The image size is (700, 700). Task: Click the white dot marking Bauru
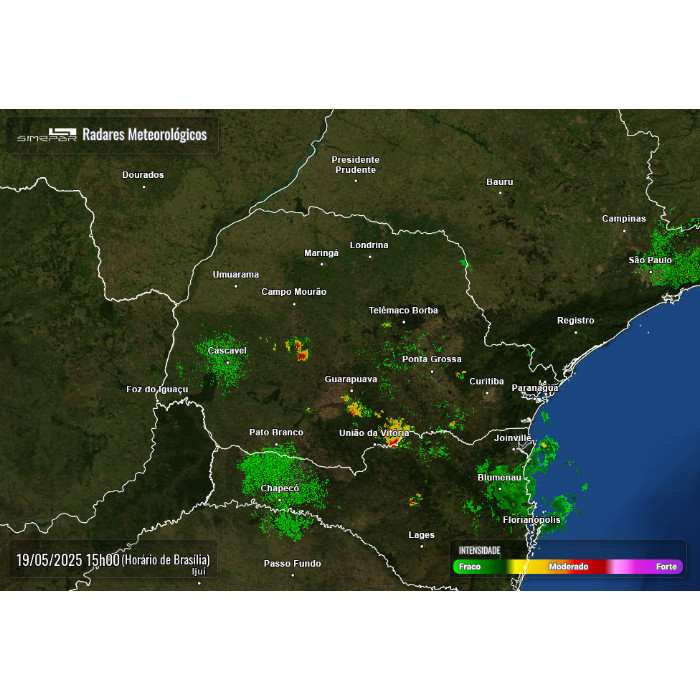(x=500, y=193)
